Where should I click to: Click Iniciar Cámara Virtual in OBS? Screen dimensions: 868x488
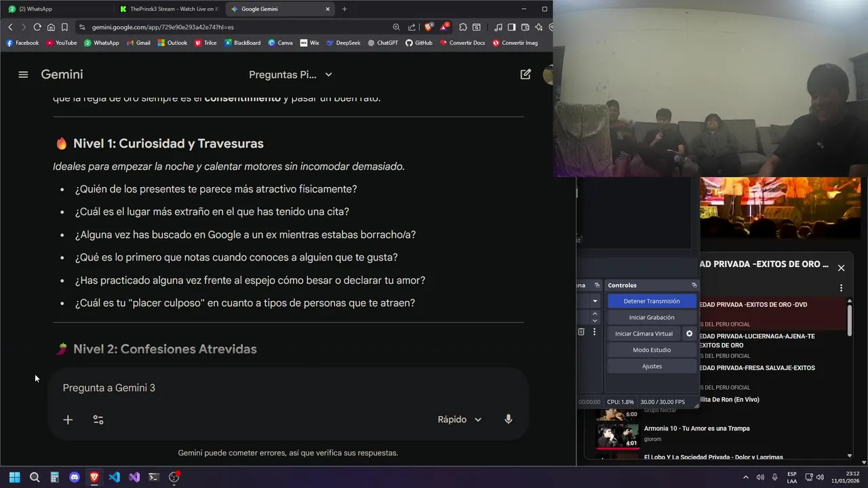click(x=644, y=333)
